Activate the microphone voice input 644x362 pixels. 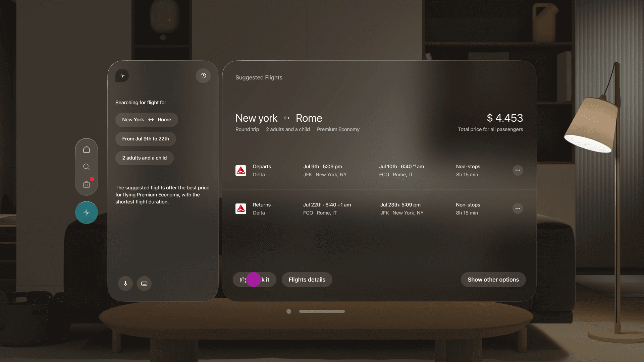tap(125, 284)
